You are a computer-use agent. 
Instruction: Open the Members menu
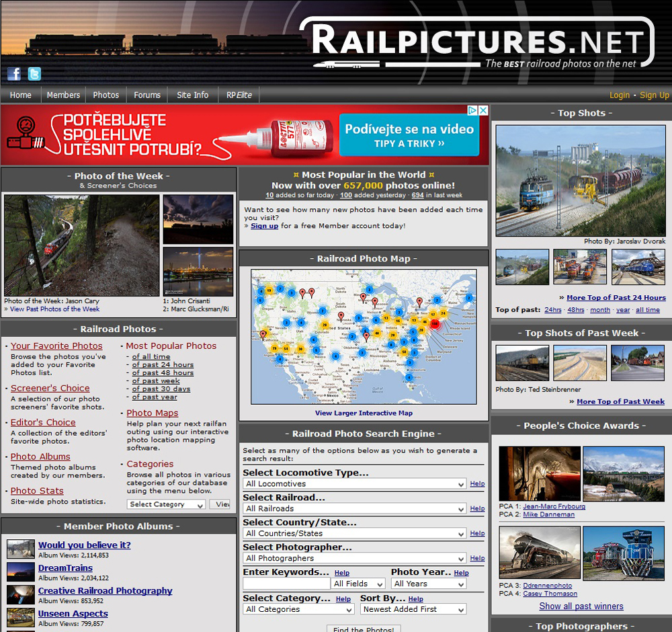(63, 95)
